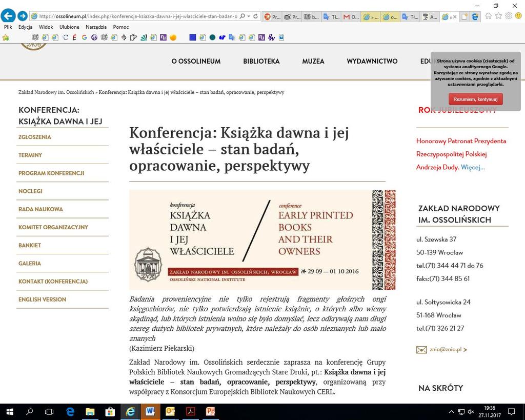This screenshot has width=525, height=420.
Task: Click the browser Forward arrow
Action: pyautogui.click(x=23, y=16)
